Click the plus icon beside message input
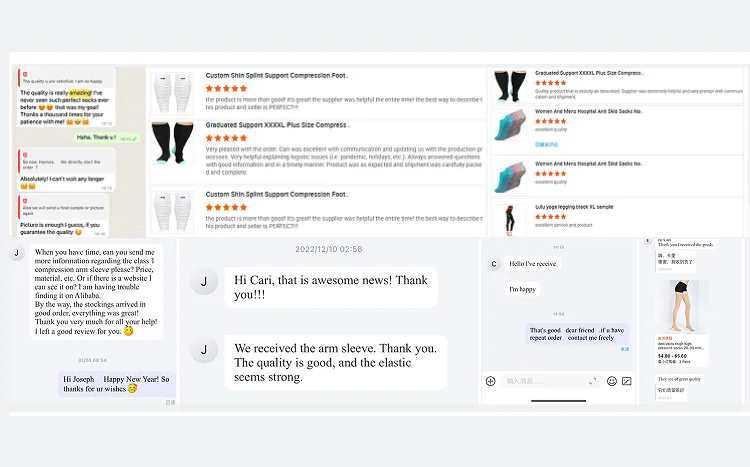Viewport: 750px width, 467px height. point(490,381)
